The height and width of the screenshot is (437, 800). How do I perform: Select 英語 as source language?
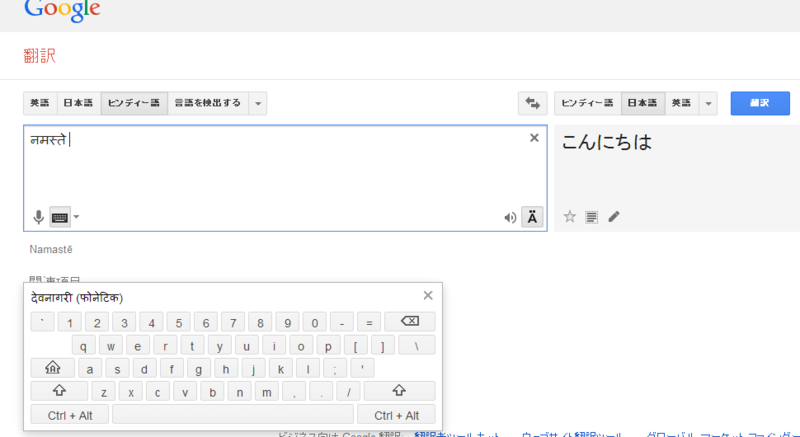(40, 103)
